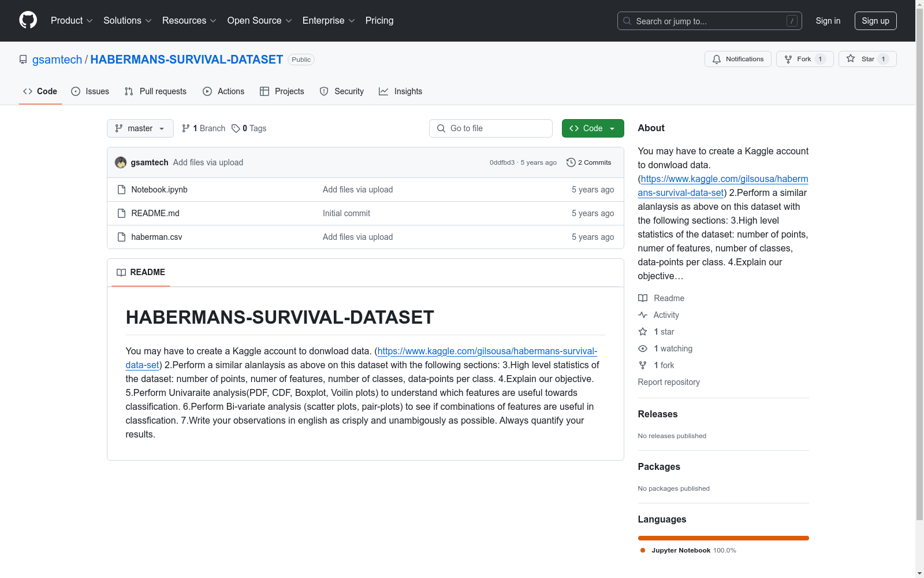Click the Go to file input
The height and width of the screenshot is (578, 924).
491,128
